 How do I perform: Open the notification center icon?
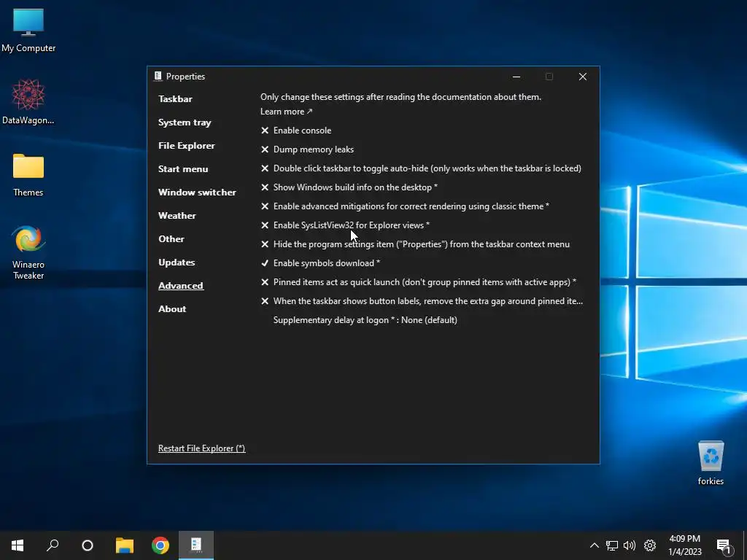click(724, 545)
